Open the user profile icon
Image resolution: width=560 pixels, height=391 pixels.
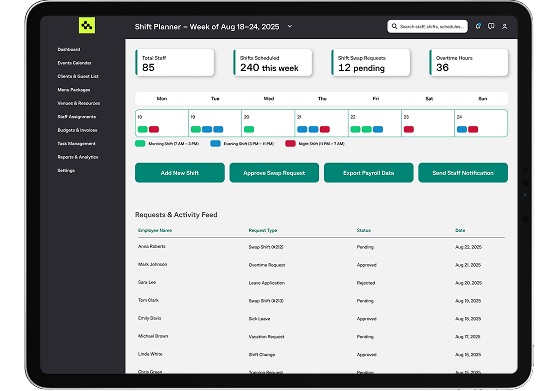click(504, 26)
